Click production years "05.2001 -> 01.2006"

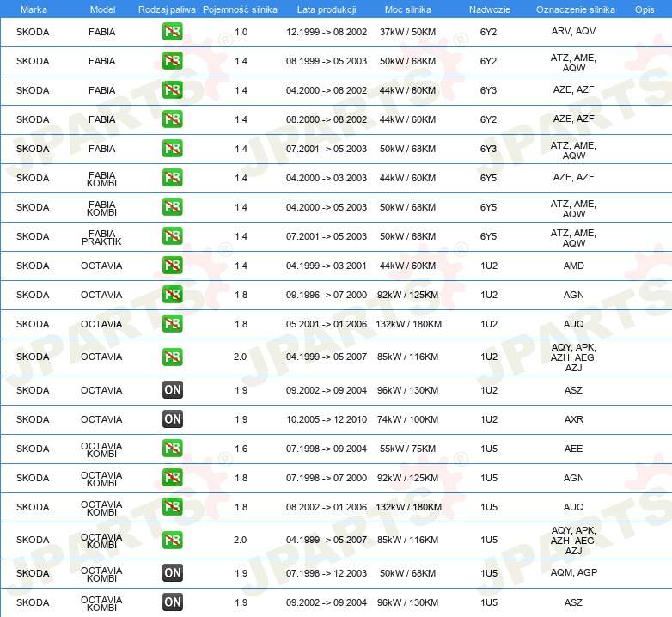(327, 324)
